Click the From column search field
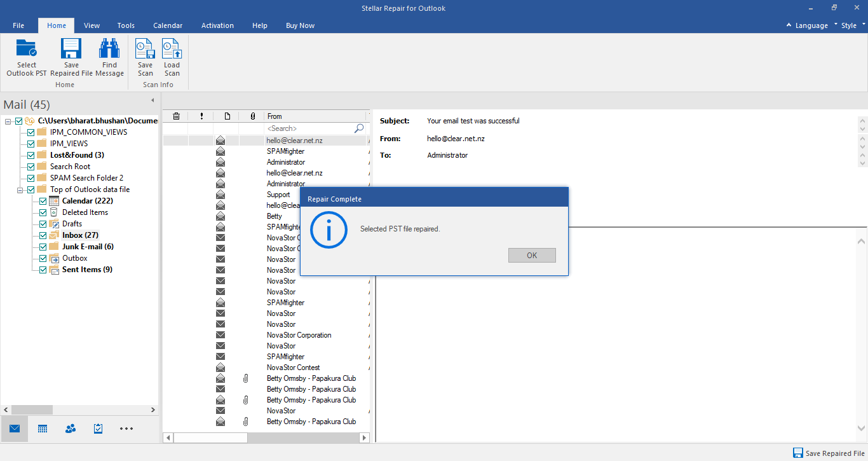Viewport: 868px width, 461px height. pyautogui.click(x=309, y=128)
